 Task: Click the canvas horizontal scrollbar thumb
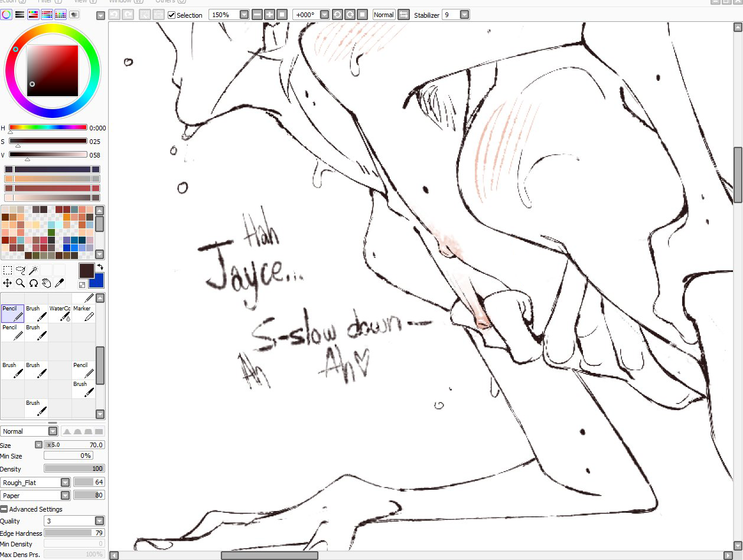(269, 555)
